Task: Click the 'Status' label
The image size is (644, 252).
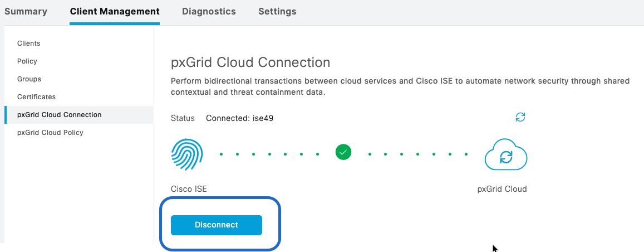Action: (x=183, y=118)
